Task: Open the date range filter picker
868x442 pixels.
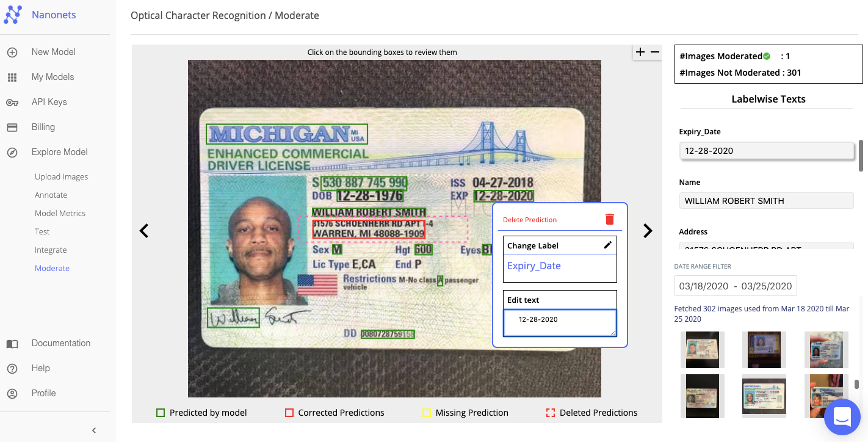Action: pos(735,286)
